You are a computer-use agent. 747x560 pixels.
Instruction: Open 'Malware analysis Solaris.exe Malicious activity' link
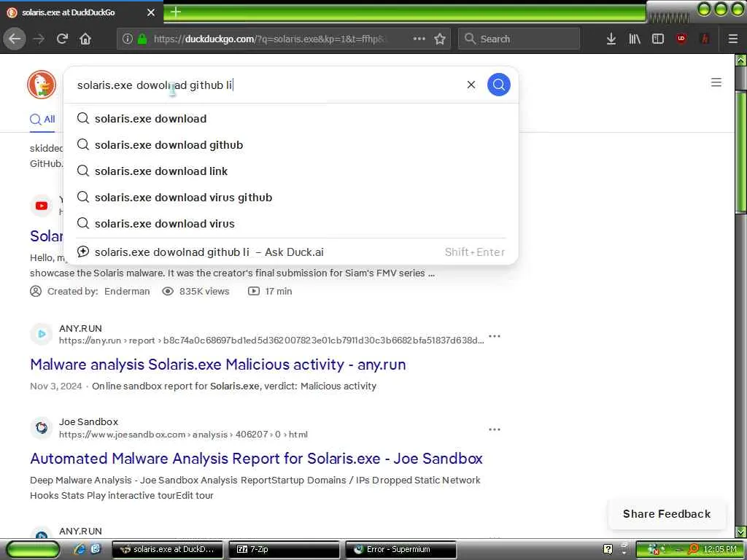tap(217, 365)
